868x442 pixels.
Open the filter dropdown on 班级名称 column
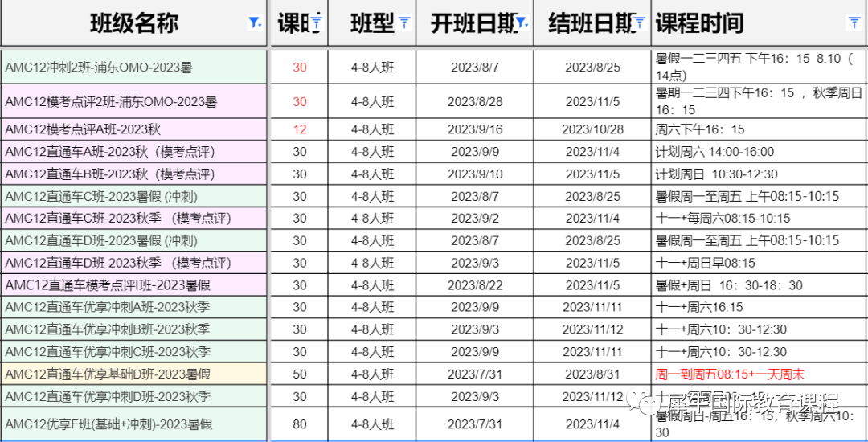[256, 23]
